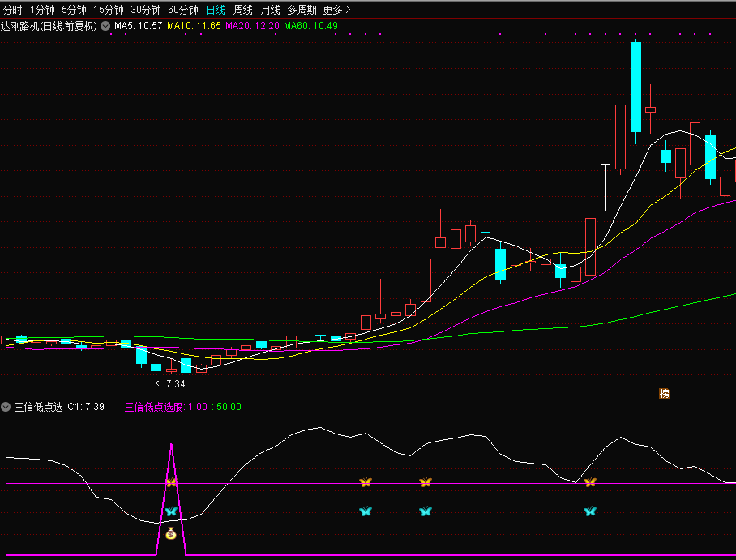Click the MA10: 11.65 label
The width and height of the screenshot is (736, 560).
(x=194, y=26)
